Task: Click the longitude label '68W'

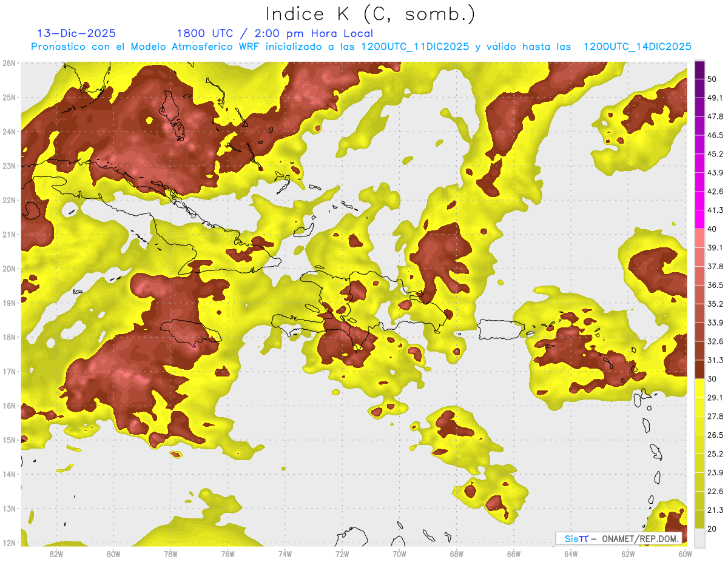Action: click(x=456, y=554)
